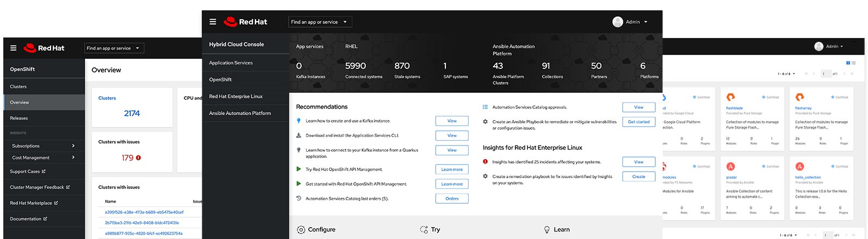Screen dimensions: 868x239
Task: Select Ansible Automation Platform menu item
Action: (240, 113)
